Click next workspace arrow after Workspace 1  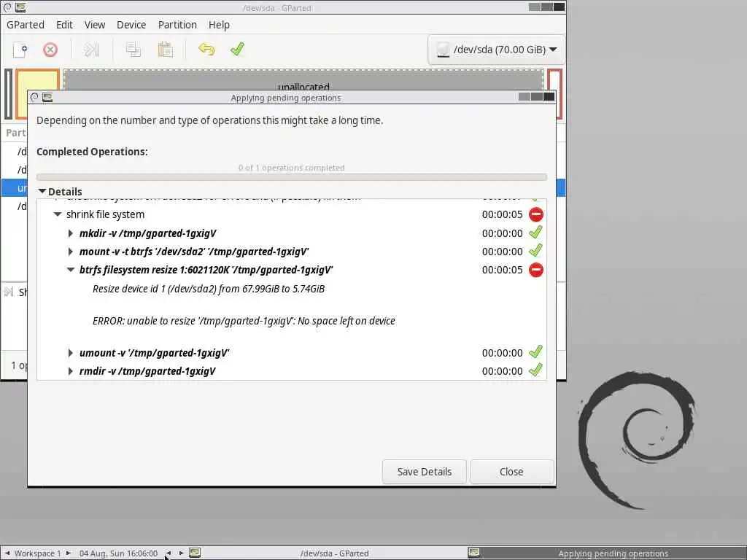[69, 553]
